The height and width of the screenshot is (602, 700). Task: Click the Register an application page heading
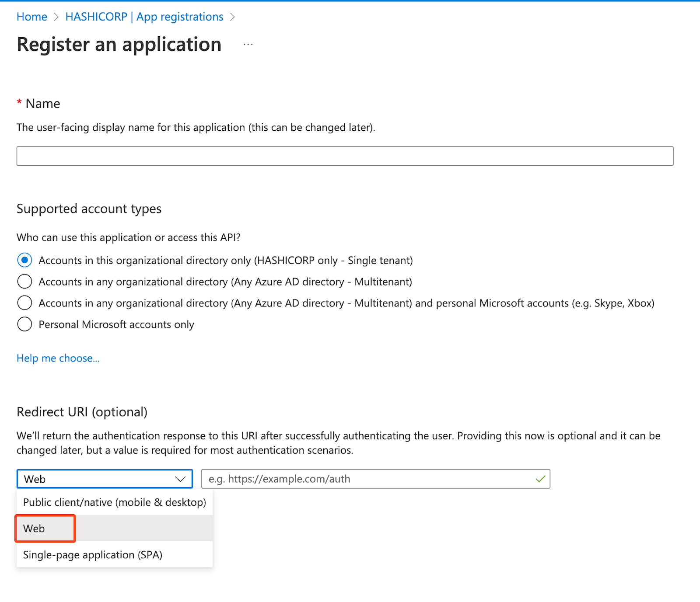119,45
